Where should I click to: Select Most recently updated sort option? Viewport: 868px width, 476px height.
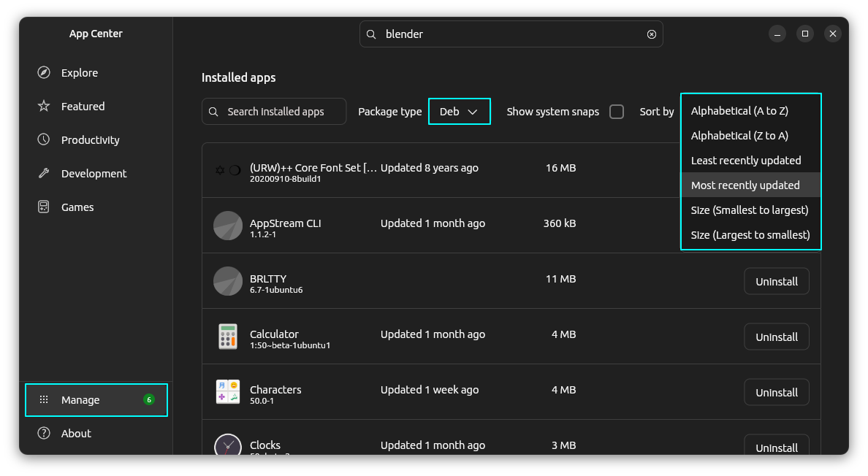[x=745, y=185]
